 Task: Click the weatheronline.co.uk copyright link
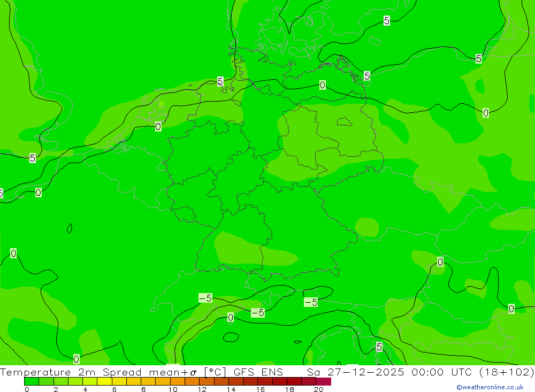point(490,387)
